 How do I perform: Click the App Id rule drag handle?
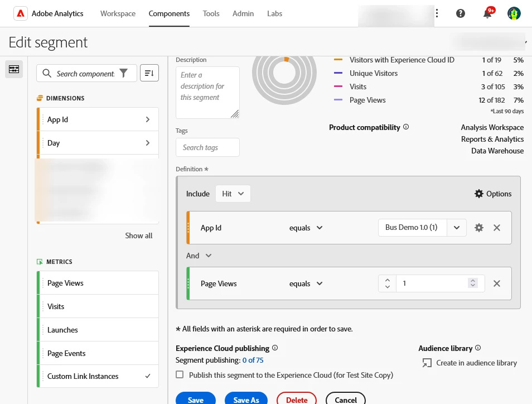(x=188, y=228)
